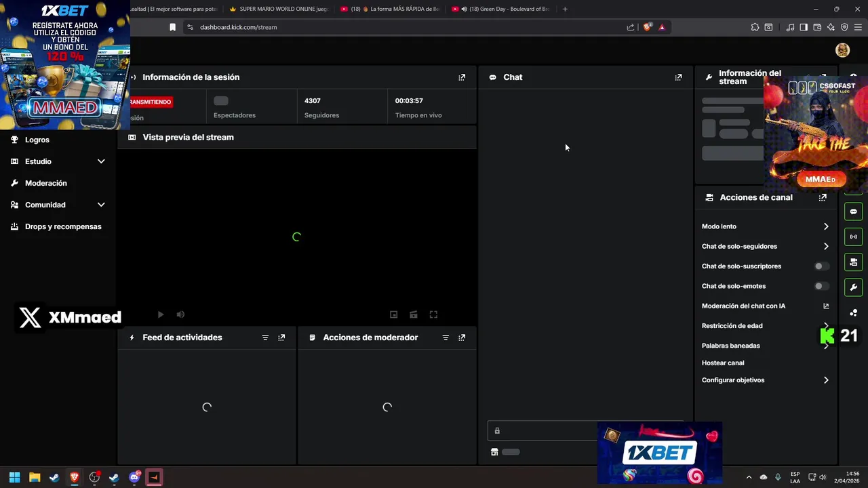The image size is (868, 488).
Task: Open the user profile avatar menu
Action: [x=842, y=50]
